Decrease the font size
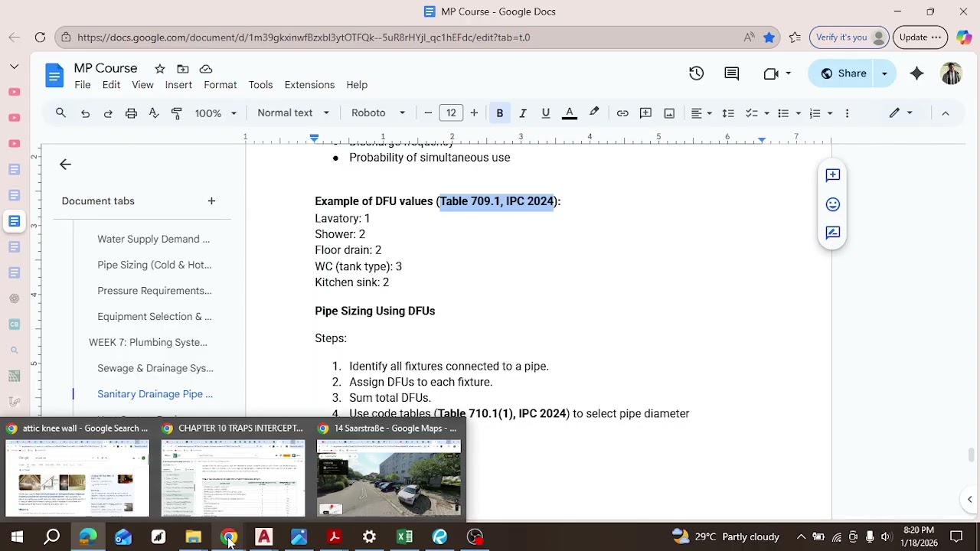 (x=428, y=113)
